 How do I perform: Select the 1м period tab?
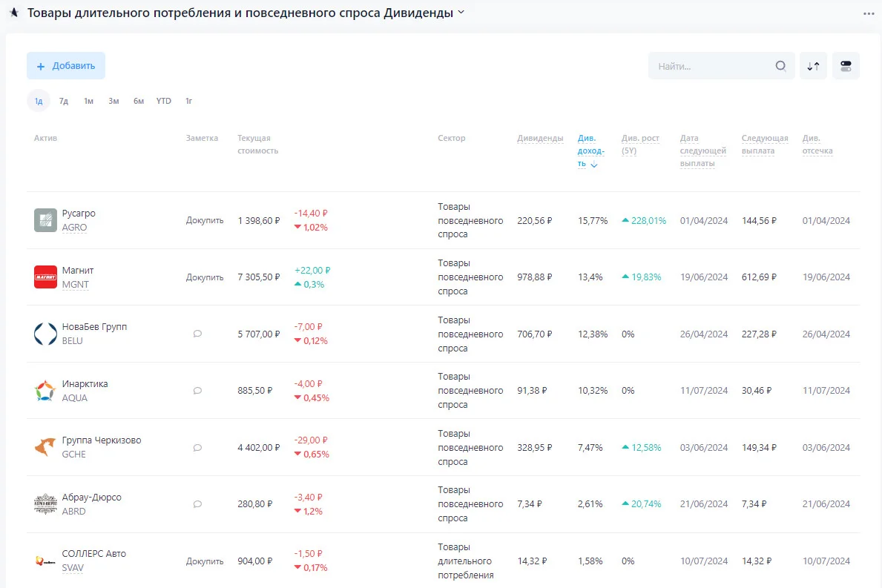pyautogui.click(x=88, y=101)
